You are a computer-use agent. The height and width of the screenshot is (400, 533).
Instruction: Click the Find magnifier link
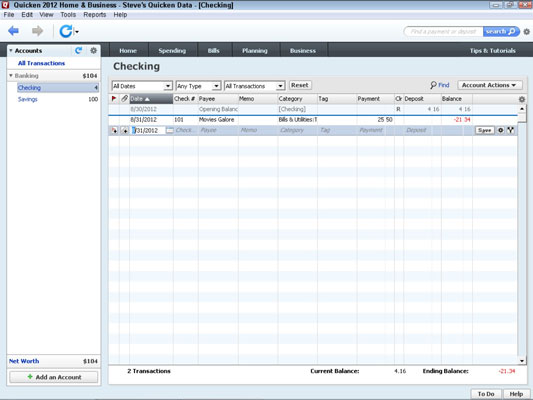tap(440, 85)
